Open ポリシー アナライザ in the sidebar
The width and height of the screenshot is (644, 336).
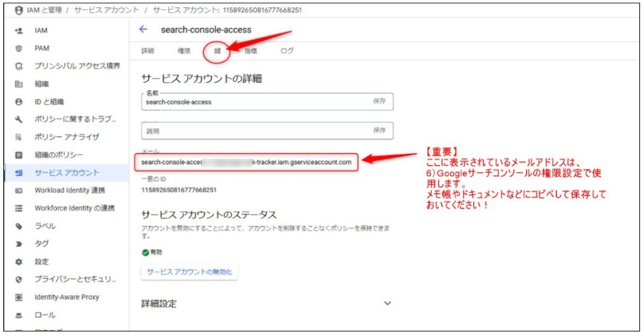(67, 137)
